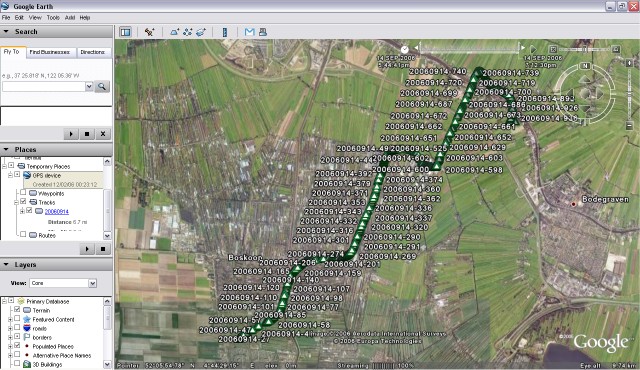Uncheck the 20060914 track checkbox

[29, 210]
